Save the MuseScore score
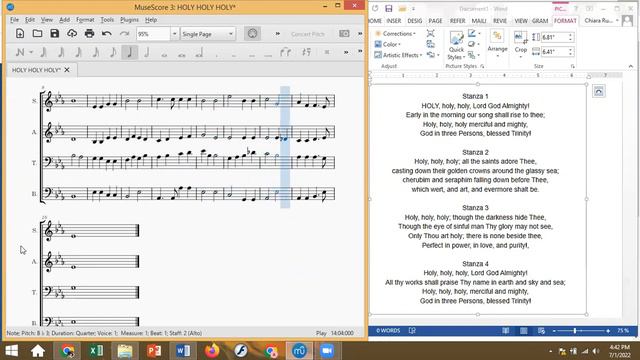 55,34
